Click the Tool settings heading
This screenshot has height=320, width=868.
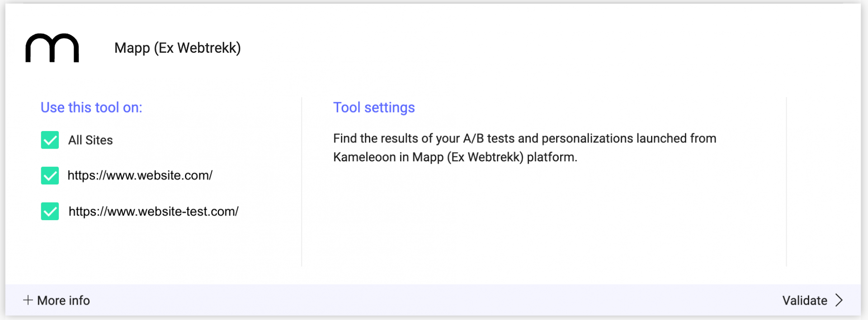[374, 108]
